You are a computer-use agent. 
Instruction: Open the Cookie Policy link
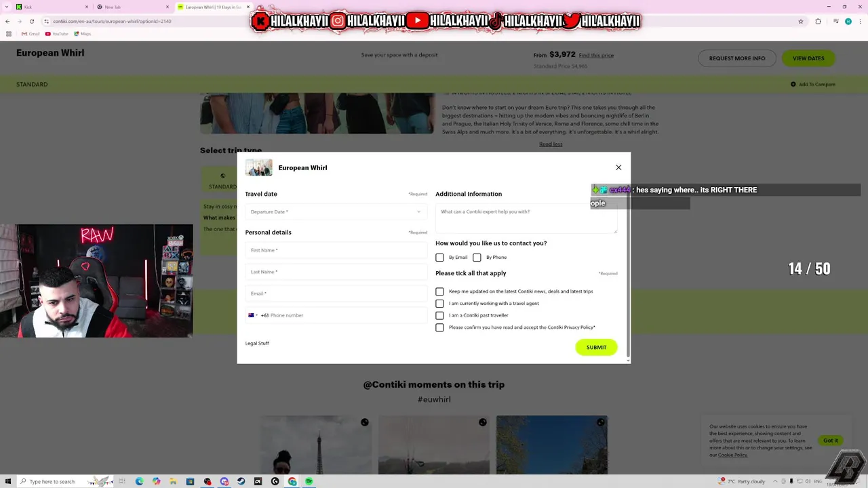[732, 455]
